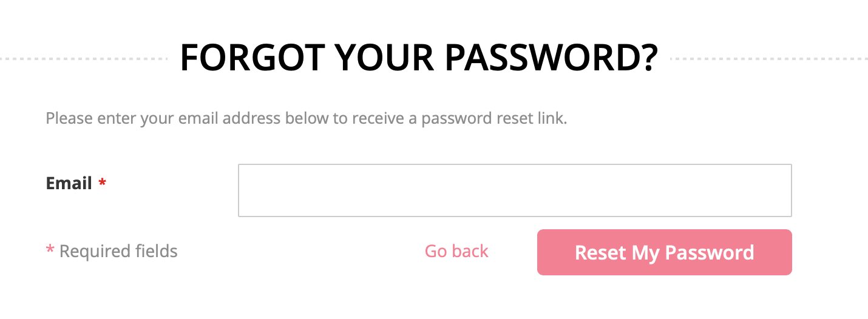
Task: Click the Email input field
Action: (515, 190)
